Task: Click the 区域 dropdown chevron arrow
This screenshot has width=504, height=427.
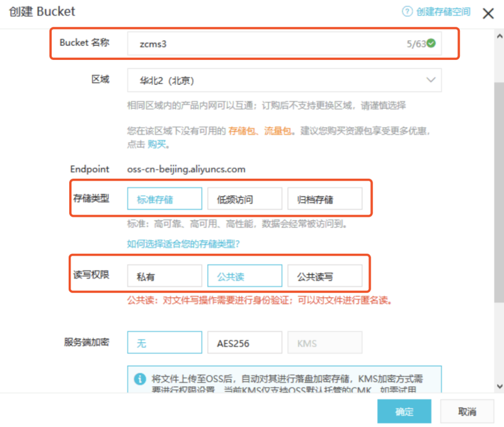Action: point(431,80)
